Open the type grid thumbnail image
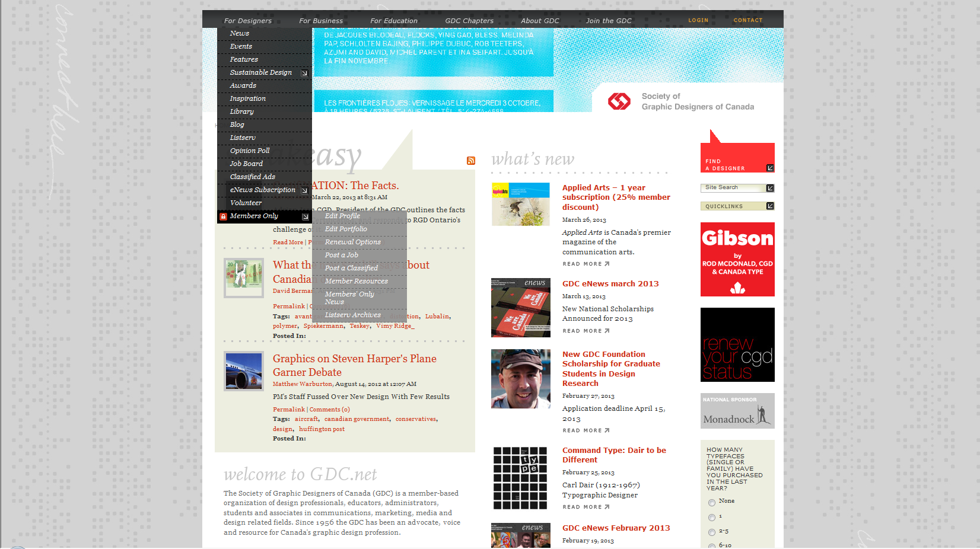Viewport: 980px width, 549px height. click(x=520, y=478)
